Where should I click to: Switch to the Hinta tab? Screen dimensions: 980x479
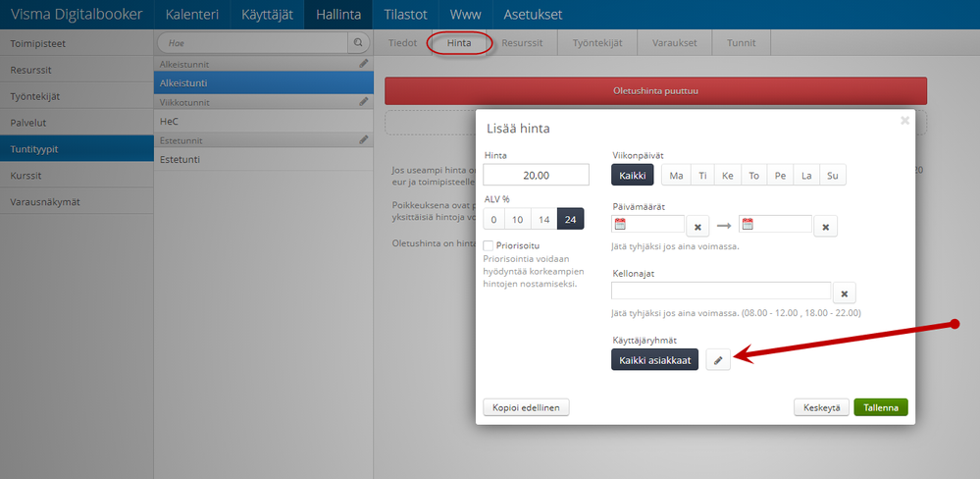459,43
